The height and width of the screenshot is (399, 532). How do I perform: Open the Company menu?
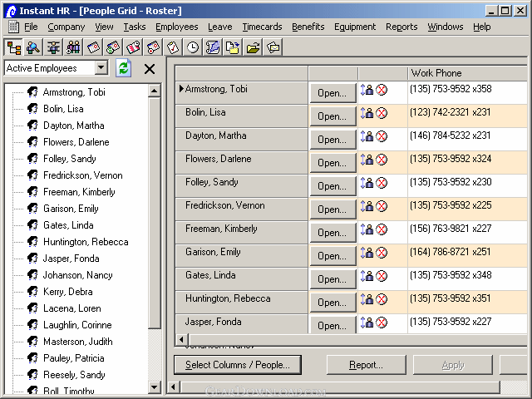(66, 27)
